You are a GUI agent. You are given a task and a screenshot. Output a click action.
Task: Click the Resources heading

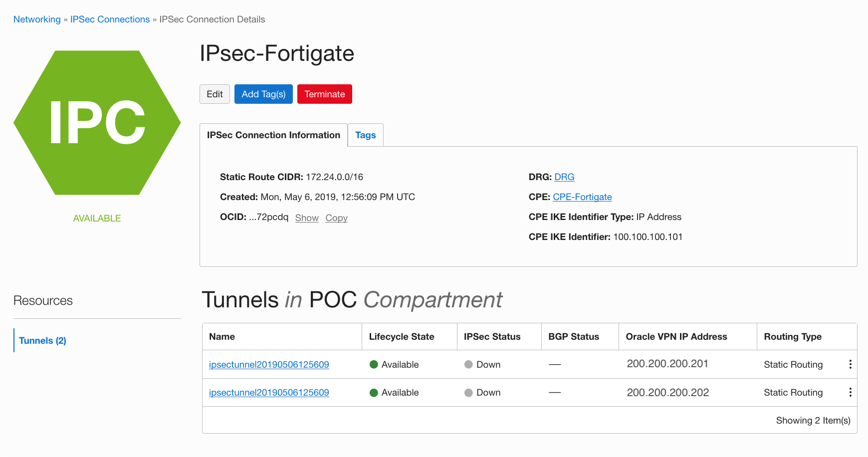[43, 301]
